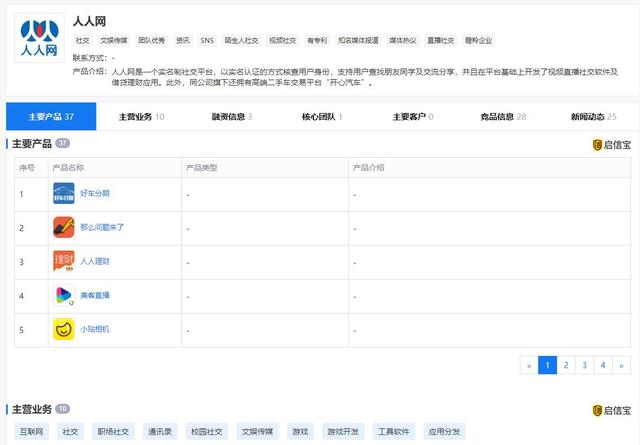Click the 游戏 business tag
640x445 pixels.
click(300, 432)
